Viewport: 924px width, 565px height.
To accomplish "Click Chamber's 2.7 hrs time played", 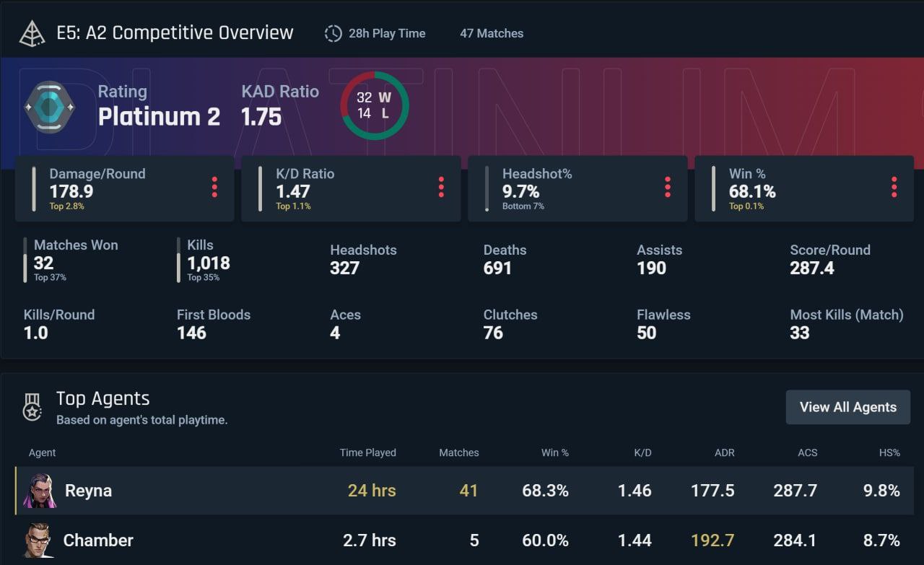I will pos(370,540).
